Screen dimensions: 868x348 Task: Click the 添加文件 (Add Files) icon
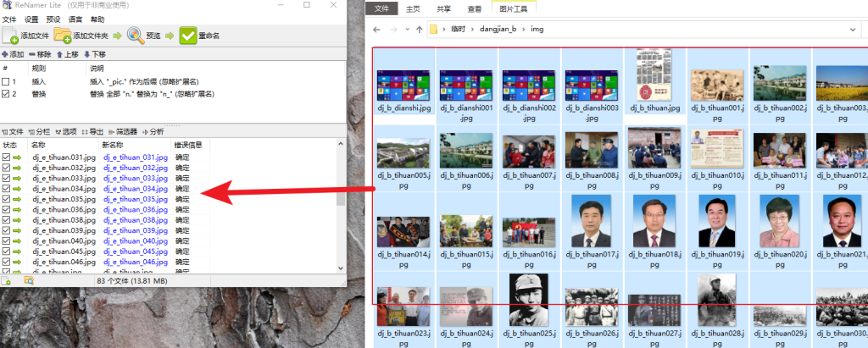click(10, 36)
